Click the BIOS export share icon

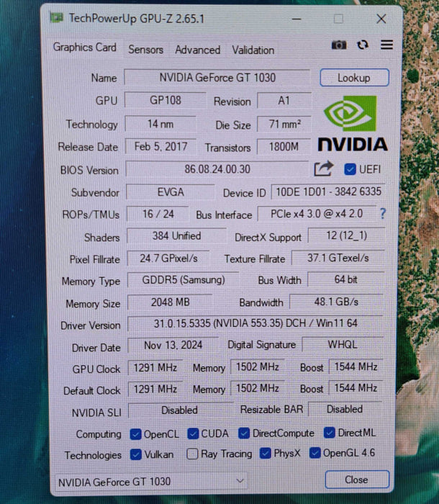point(323,168)
